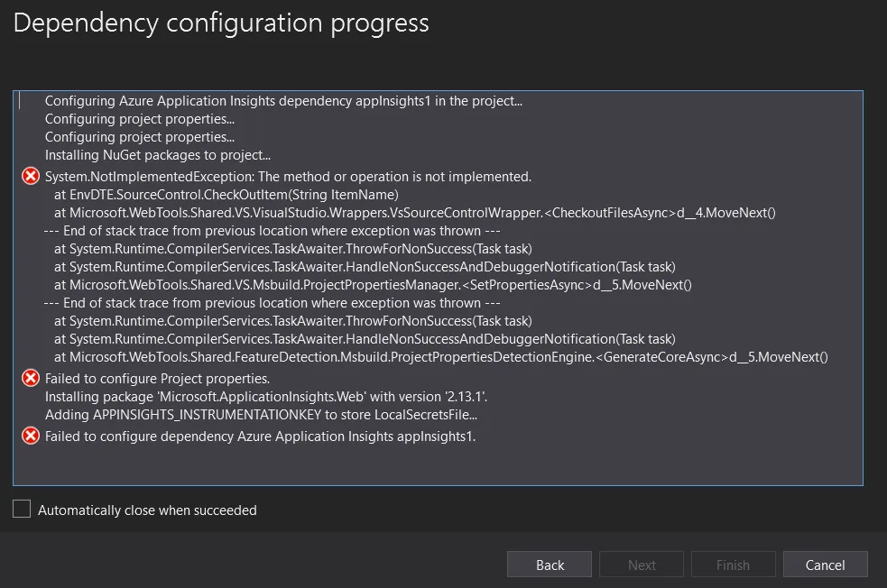Viewport: 887px width, 588px height.
Task: Click the error icon beside 'Failed to configure dependency'
Action: (31, 436)
